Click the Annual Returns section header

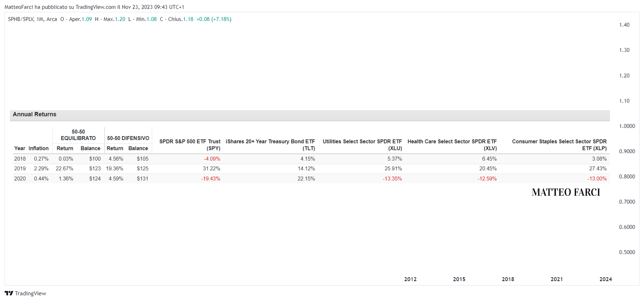[x=34, y=114]
